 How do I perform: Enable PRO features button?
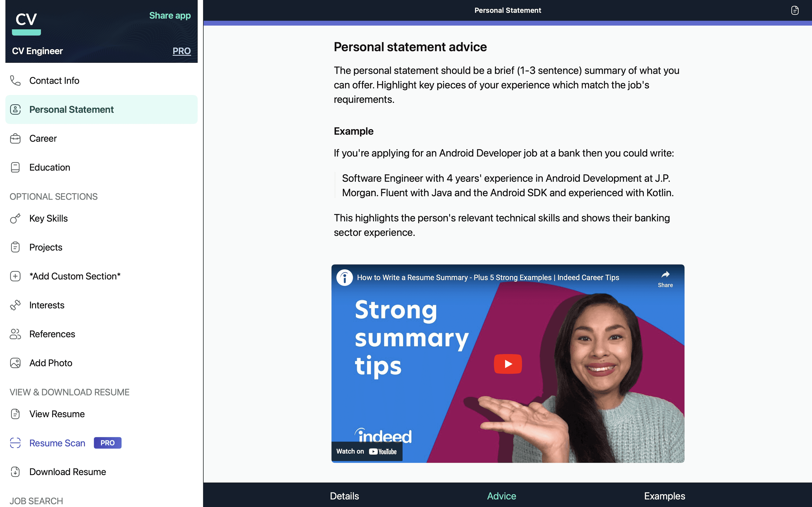(x=182, y=50)
